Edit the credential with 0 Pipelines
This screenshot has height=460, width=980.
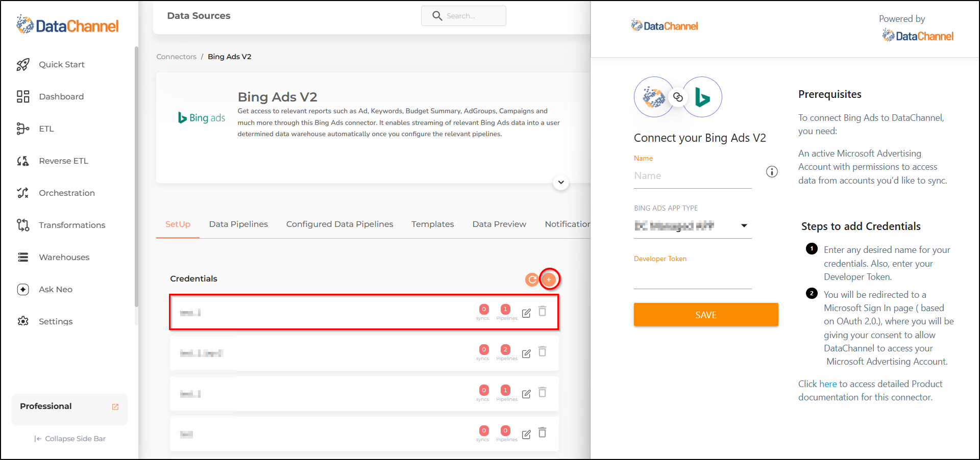[x=526, y=435]
